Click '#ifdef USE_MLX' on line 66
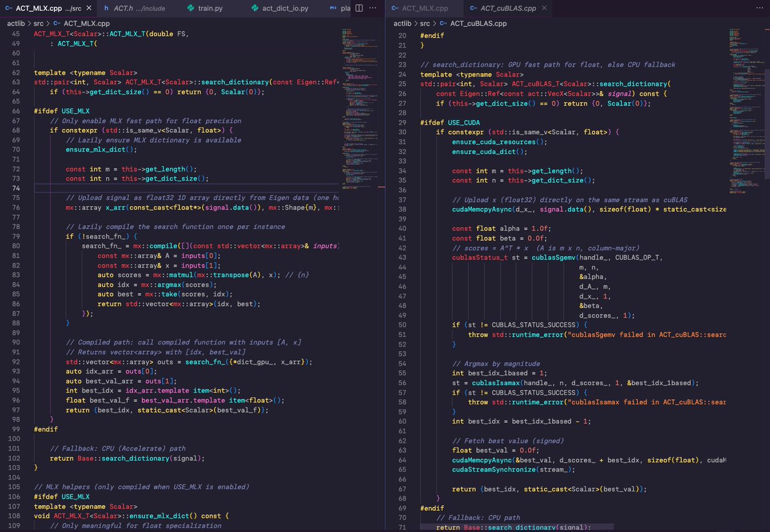This screenshot has width=770, height=532. click(62, 111)
